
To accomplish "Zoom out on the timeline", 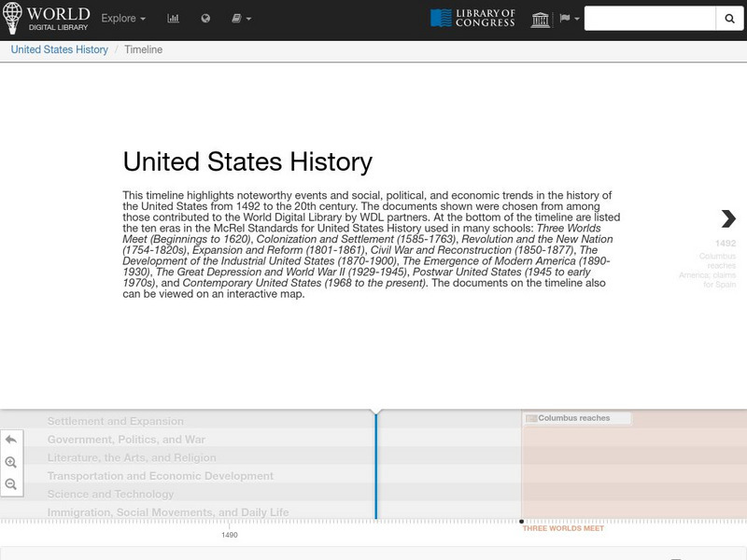I will [x=11, y=484].
